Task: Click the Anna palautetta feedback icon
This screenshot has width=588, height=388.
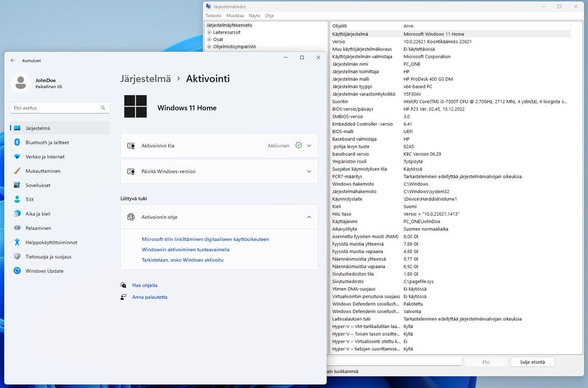Action: point(123,297)
